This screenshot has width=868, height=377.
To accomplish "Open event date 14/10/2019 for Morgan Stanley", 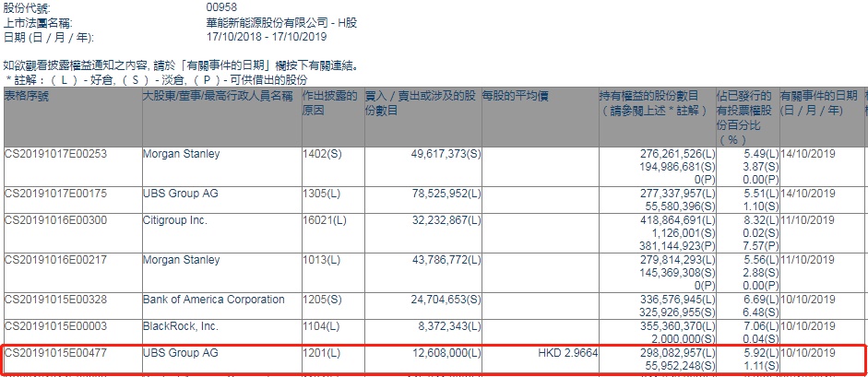I will pos(807,154).
